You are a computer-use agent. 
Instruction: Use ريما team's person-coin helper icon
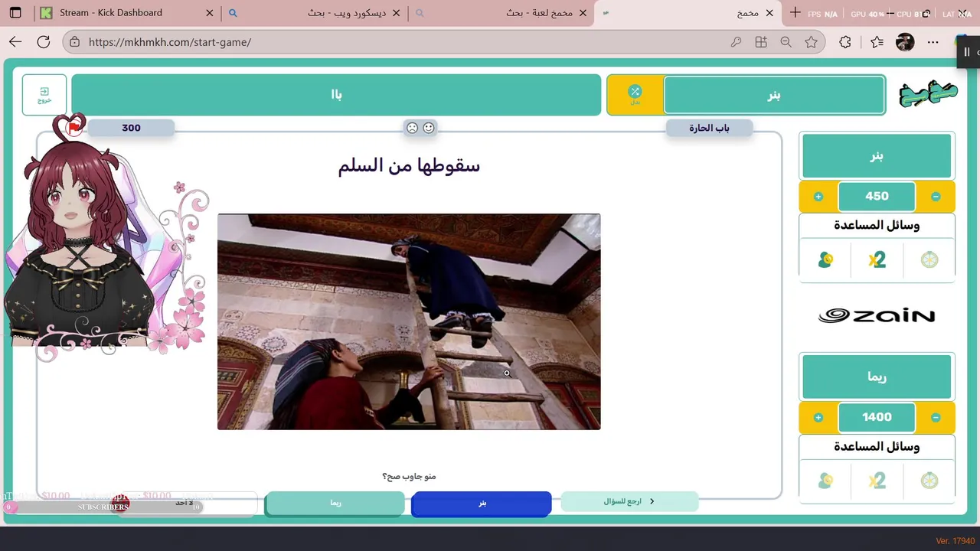(x=825, y=481)
